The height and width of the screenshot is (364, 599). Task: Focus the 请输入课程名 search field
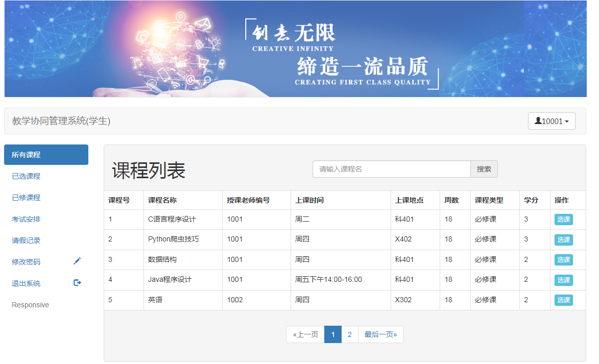pos(391,169)
